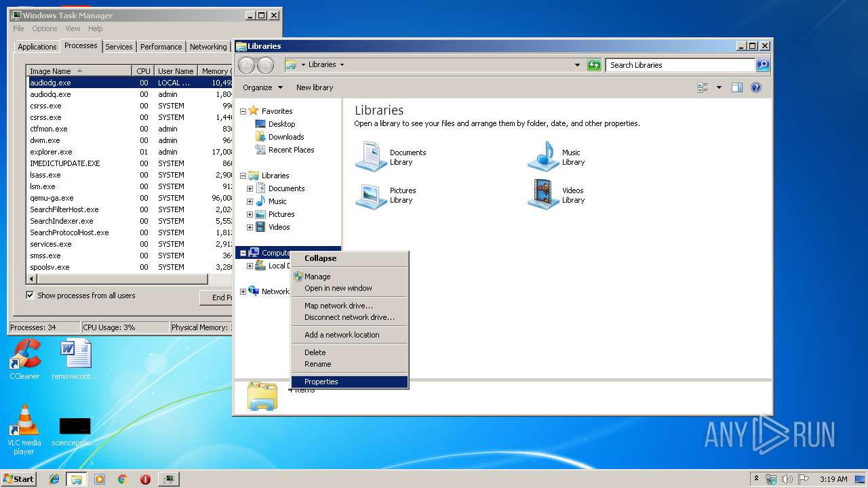Open the Music library icon

coord(543,157)
